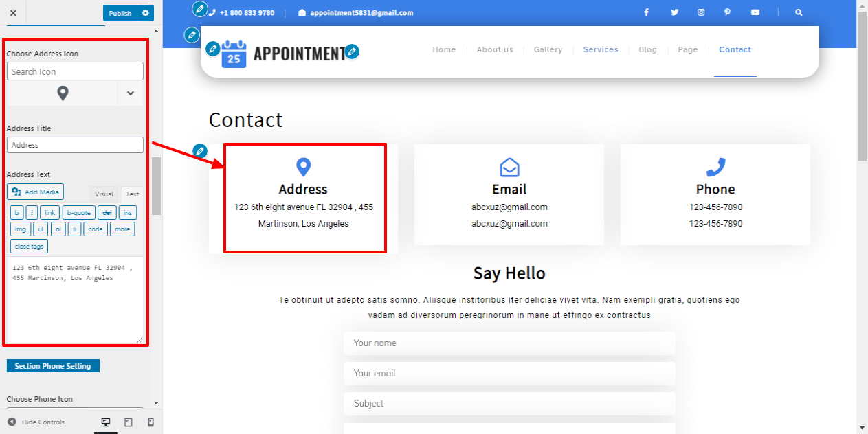Click inside the Address Text textarea
The height and width of the screenshot is (434, 868).
click(75, 299)
